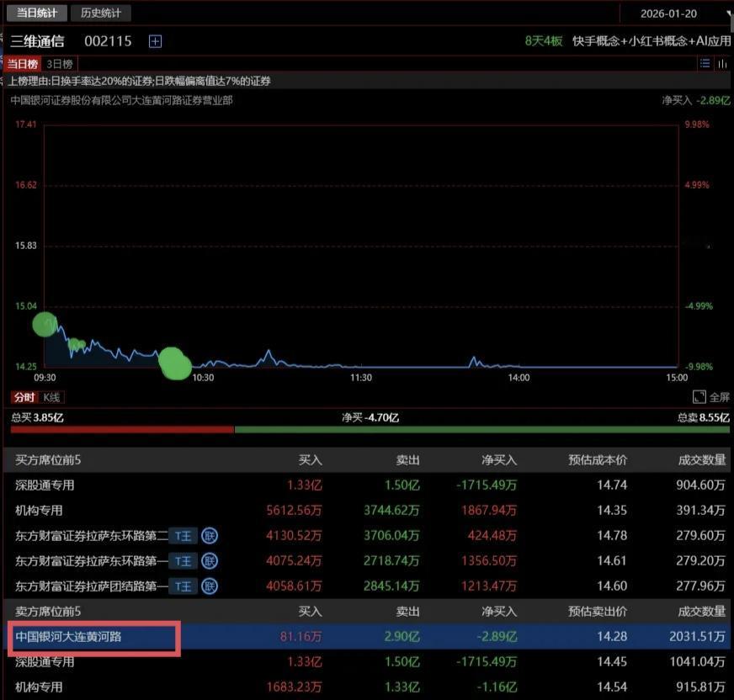Click the T王 tag on 拉萨东环路第一 row

(x=183, y=561)
